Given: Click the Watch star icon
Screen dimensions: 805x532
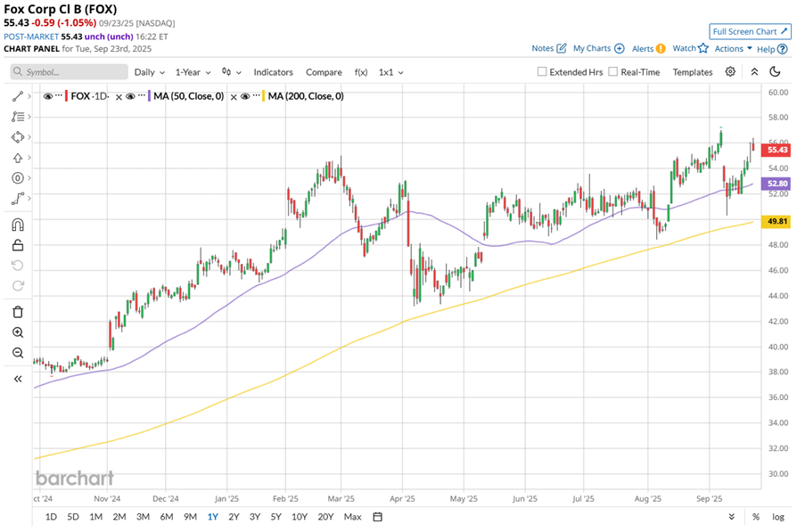Looking at the screenshot, I should pyautogui.click(x=703, y=48).
